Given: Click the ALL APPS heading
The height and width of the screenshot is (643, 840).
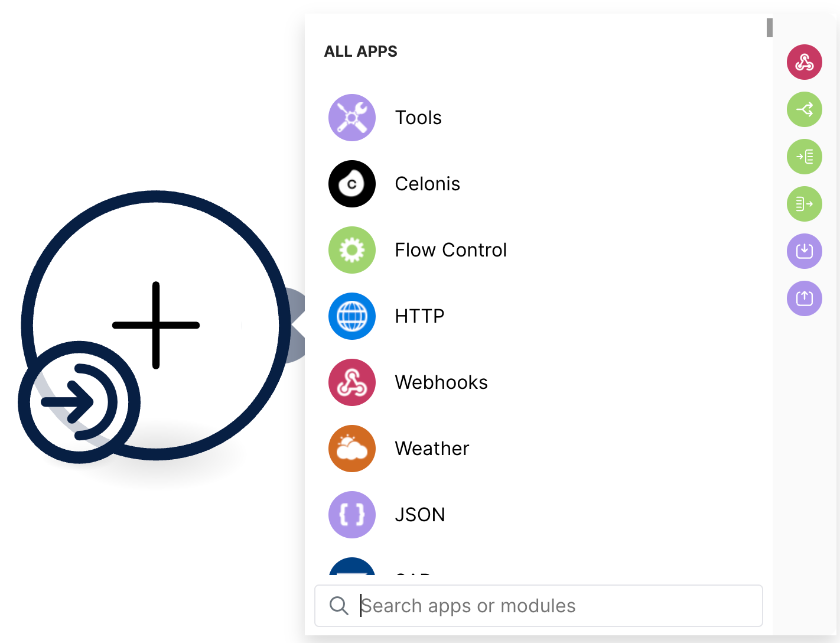Looking at the screenshot, I should [360, 51].
